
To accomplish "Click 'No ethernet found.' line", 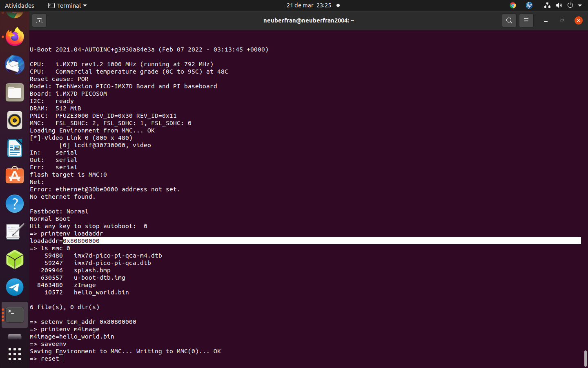I will pos(62,197).
